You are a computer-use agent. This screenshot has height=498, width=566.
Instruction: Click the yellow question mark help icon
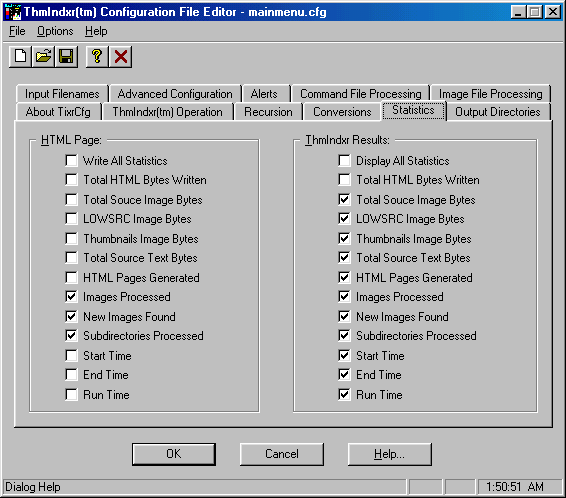pos(97,56)
